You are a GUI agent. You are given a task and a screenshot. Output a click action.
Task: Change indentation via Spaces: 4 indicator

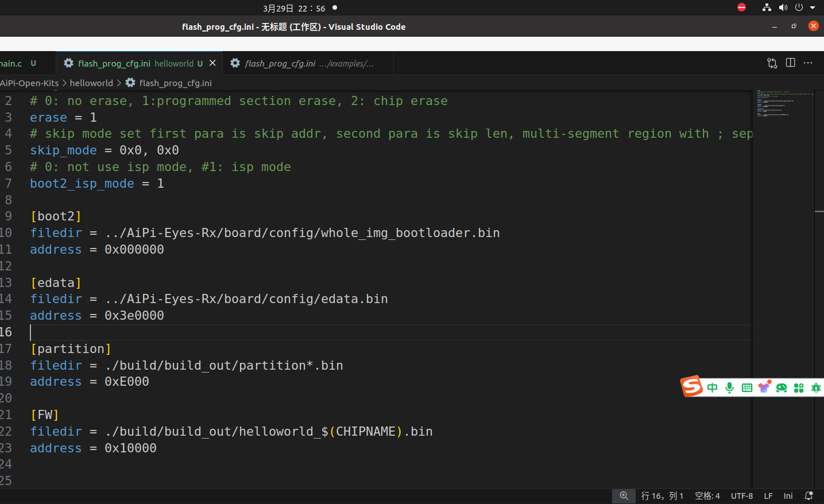coord(707,496)
